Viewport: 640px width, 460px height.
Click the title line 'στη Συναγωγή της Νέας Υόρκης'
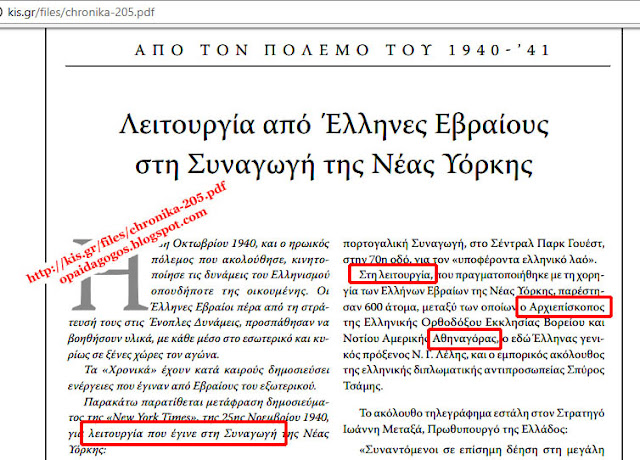(334, 164)
